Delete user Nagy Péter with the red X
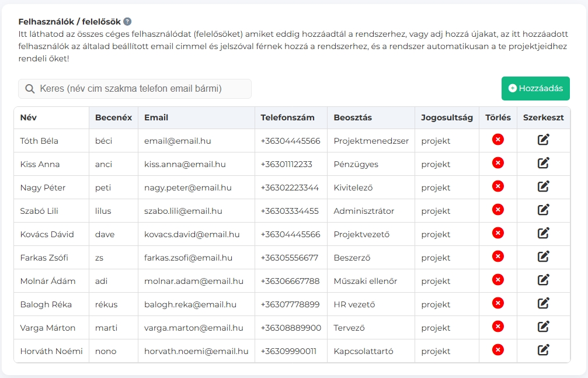588x378 pixels. tap(497, 186)
